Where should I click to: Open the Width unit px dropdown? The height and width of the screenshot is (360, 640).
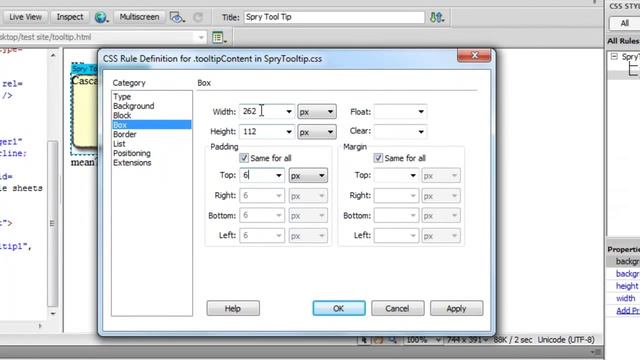317,111
